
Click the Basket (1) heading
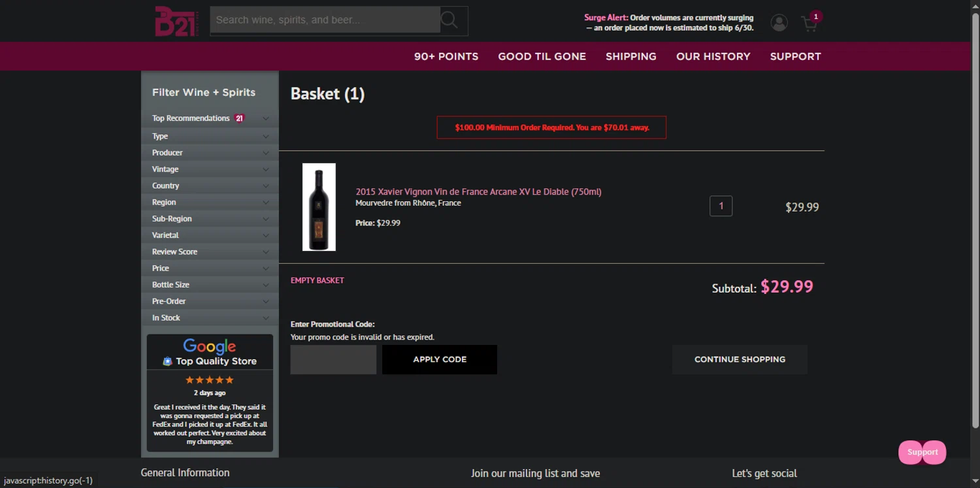(327, 94)
